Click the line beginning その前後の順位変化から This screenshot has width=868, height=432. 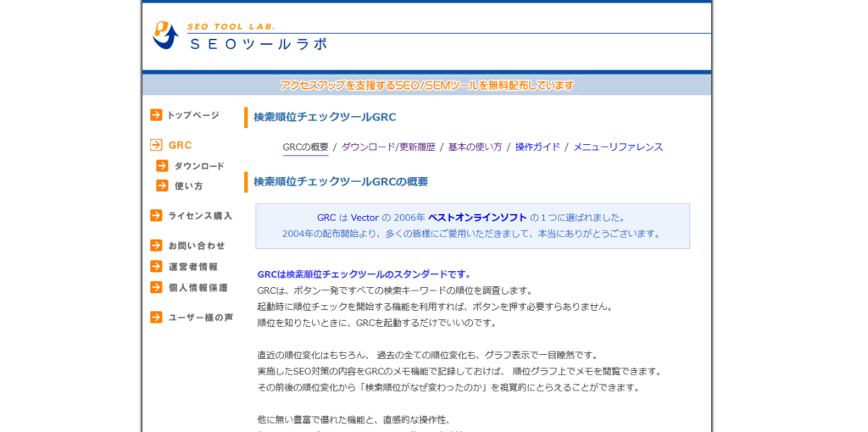tap(448, 388)
